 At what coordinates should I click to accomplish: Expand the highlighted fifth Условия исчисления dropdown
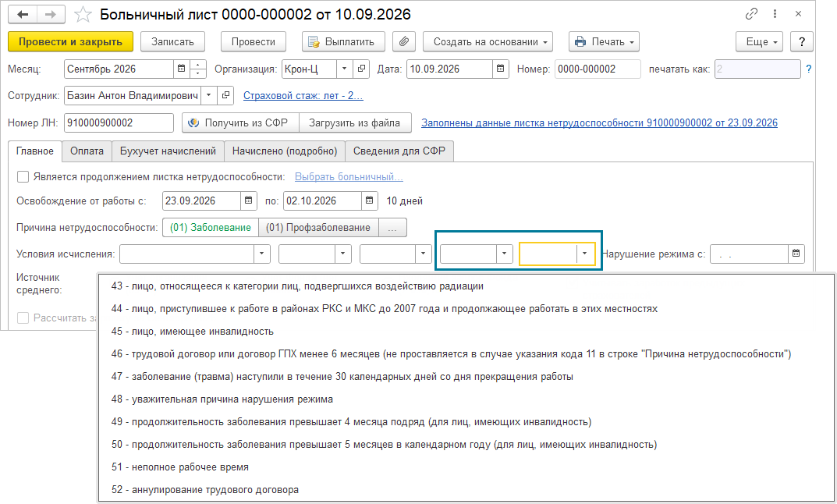(585, 254)
